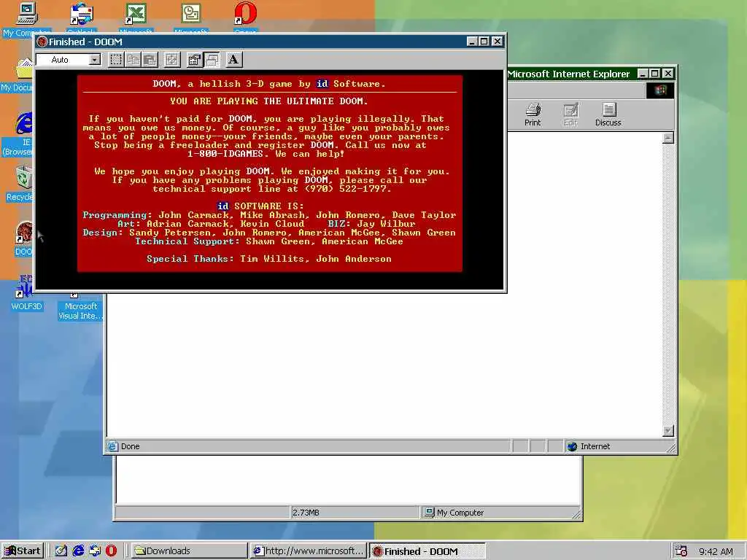Click the Paste icon in DOOM toolbar
This screenshot has width=747, height=560.
pos(150,60)
